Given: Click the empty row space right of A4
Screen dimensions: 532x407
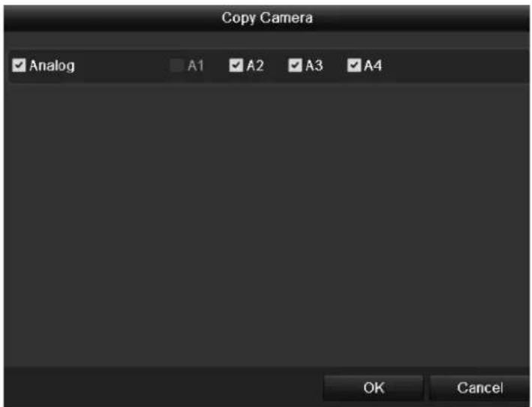Looking at the screenshot, I should [x=455, y=65].
